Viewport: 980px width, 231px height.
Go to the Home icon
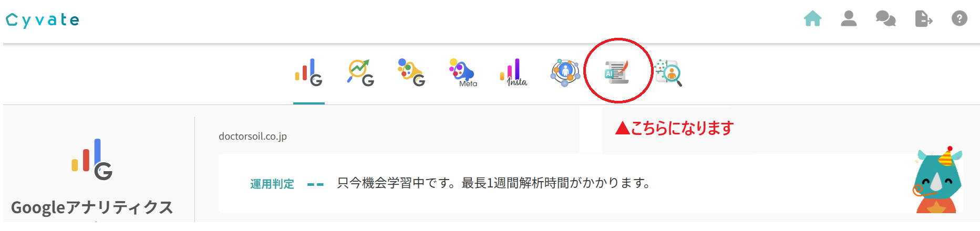coord(812,19)
